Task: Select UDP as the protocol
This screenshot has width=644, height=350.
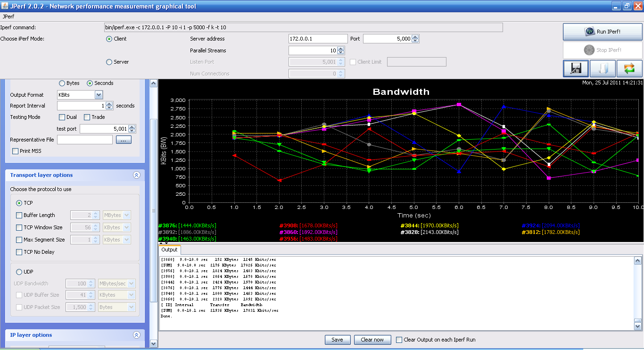Action: tap(19, 272)
